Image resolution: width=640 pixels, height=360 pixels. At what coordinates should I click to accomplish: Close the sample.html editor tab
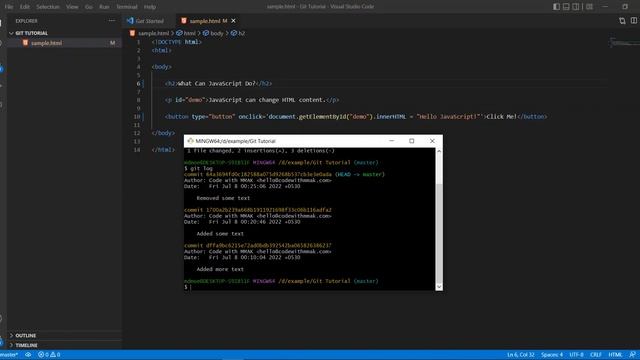233,20
